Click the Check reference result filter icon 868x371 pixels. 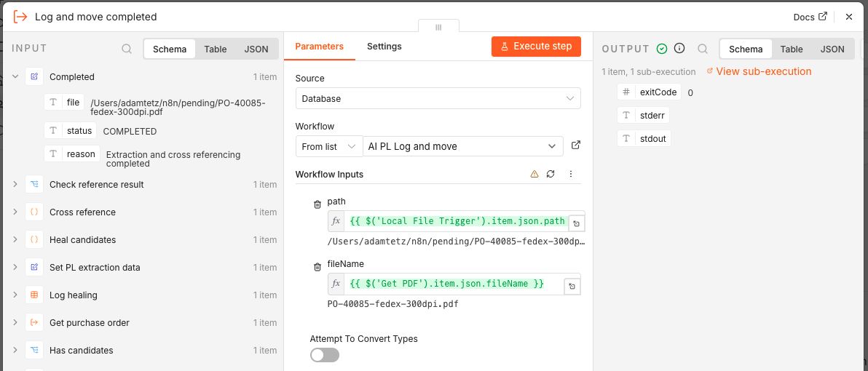[x=34, y=184]
